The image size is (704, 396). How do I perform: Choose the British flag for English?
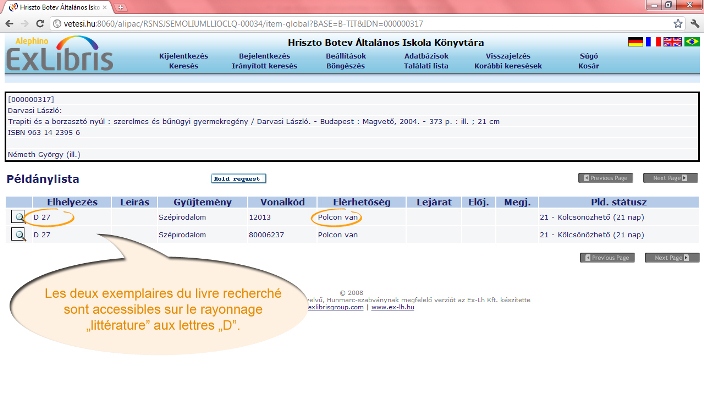tap(672, 42)
